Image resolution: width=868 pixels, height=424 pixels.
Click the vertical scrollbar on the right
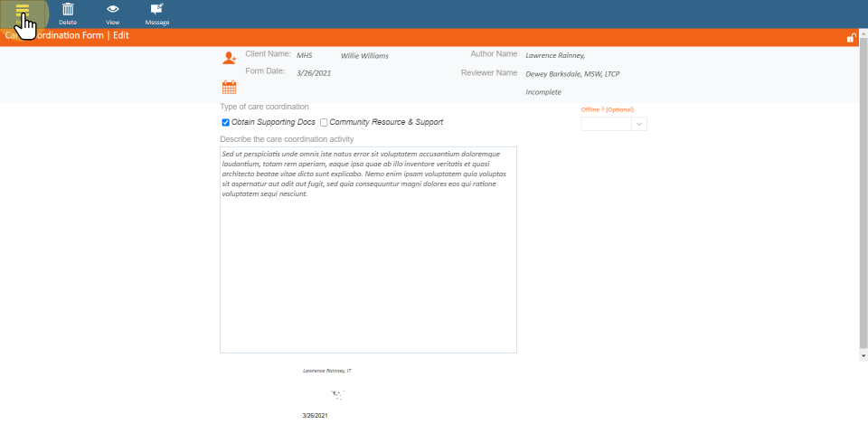[863, 199]
